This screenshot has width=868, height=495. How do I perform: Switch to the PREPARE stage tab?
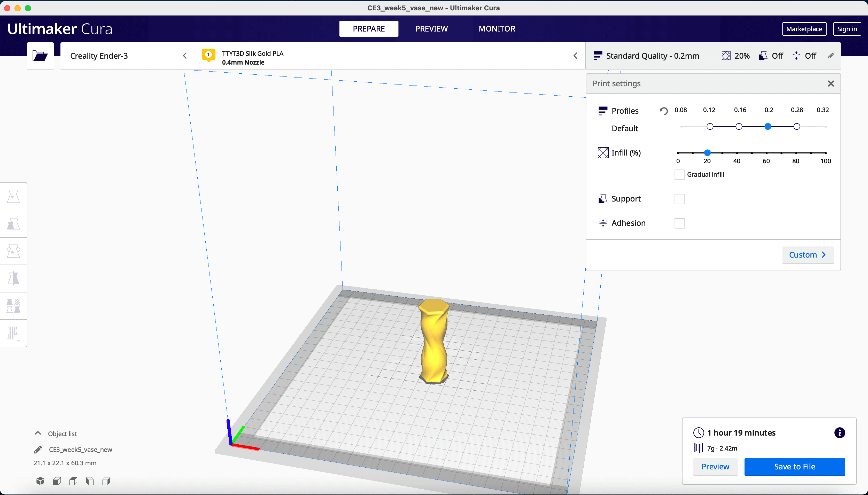coord(369,29)
